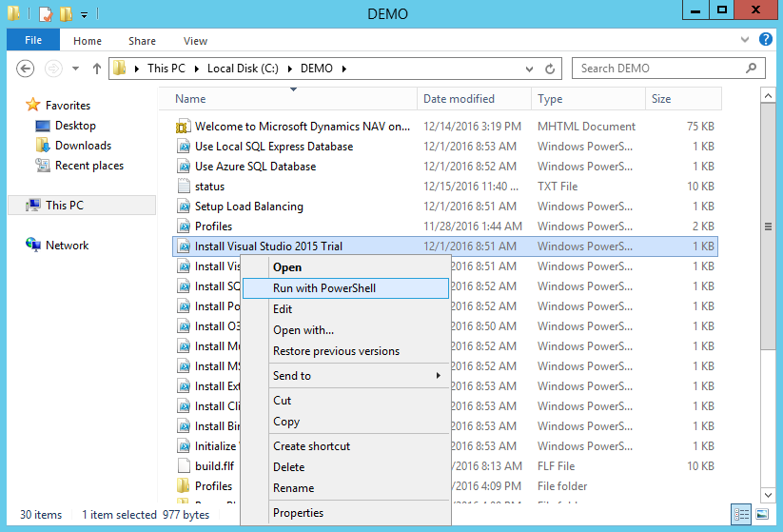Click the search magnifier icon
The image size is (783, 532).
coord(752,69)
